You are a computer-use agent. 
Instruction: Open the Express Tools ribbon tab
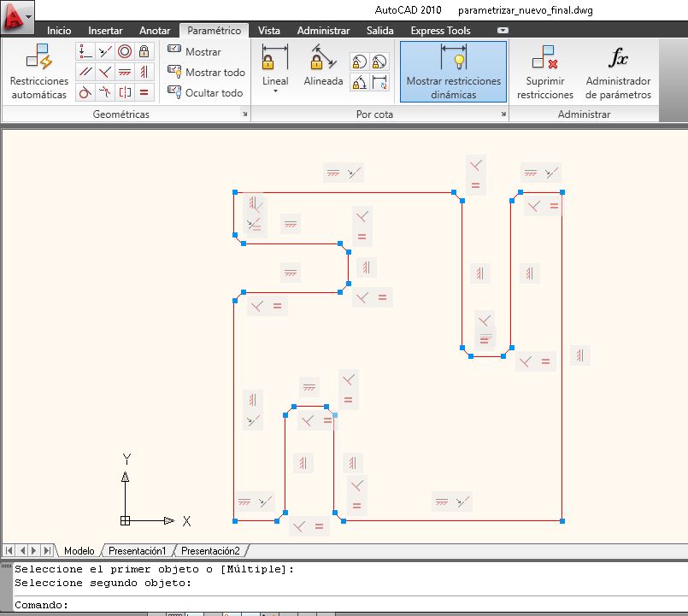click(440, 30)
